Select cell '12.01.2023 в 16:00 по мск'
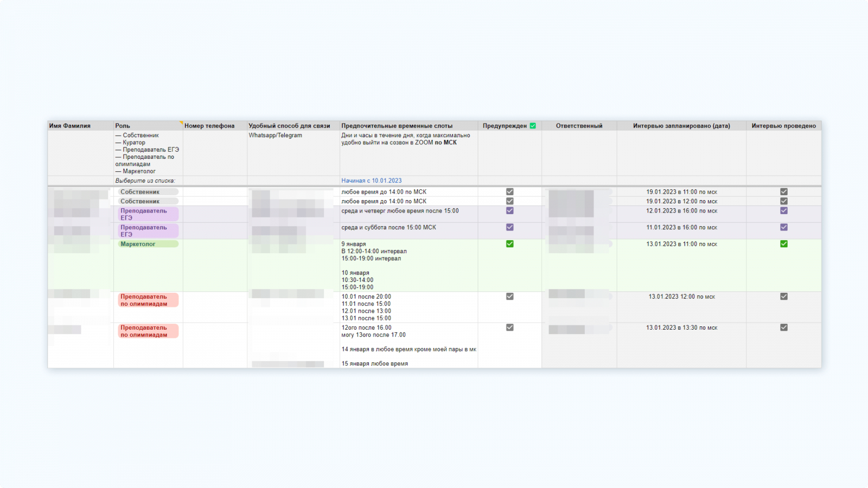868x488 pixels. coord(681,214)
